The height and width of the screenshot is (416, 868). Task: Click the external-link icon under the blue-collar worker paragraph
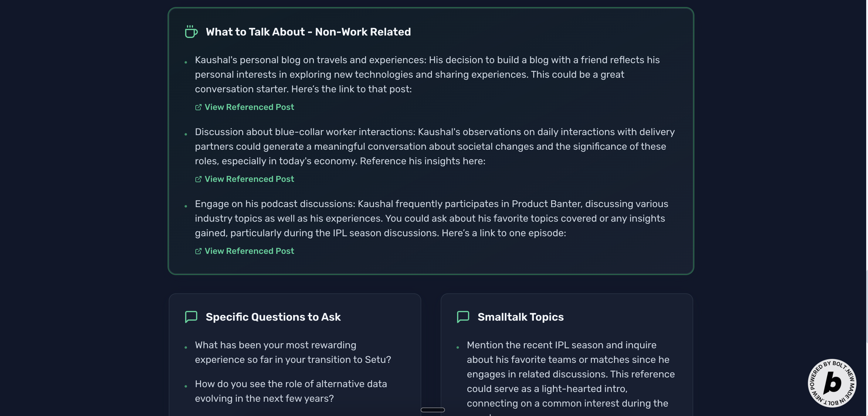pyautogui.click(x=198, y=179)
